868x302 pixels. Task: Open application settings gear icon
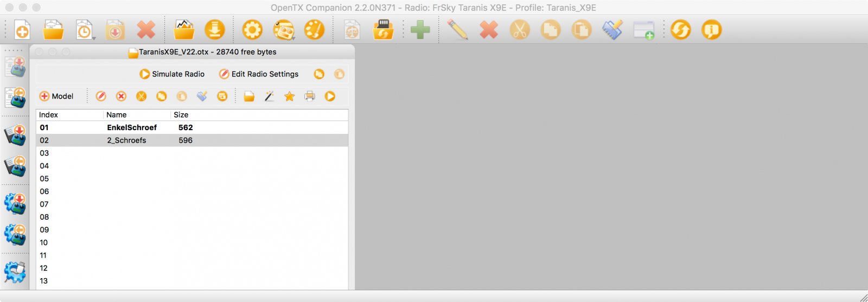click(252, 30)
